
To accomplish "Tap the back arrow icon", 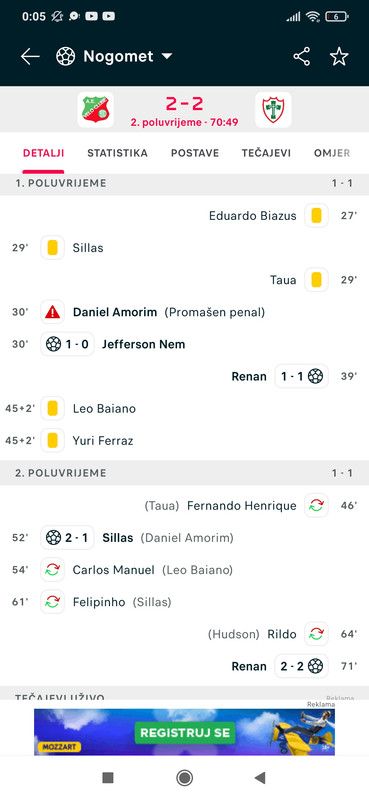I will pyautogui.click(x=30, y=57).
